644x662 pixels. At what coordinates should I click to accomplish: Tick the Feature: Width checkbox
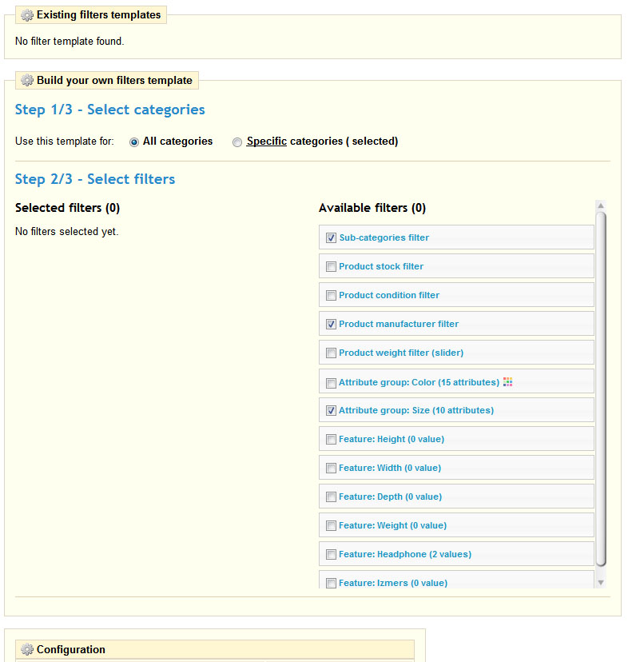[331, 469]
